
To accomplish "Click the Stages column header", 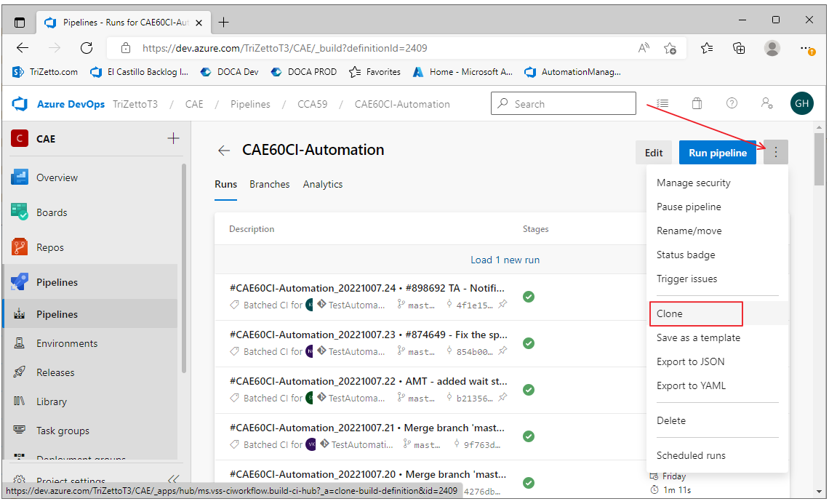I will pyautogui.click(x=535, y=229).
